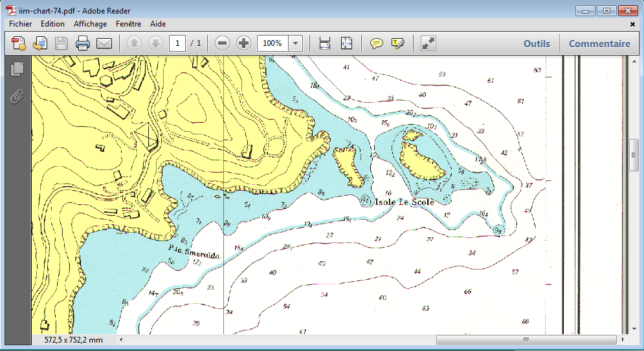Show page thumbnails panel
Viewport: 644px width, 351px height.
17,68
